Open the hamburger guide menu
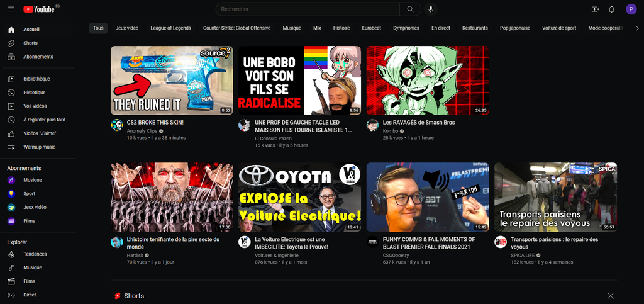Viewport: 644px width, 304px height. pos(11,9)
